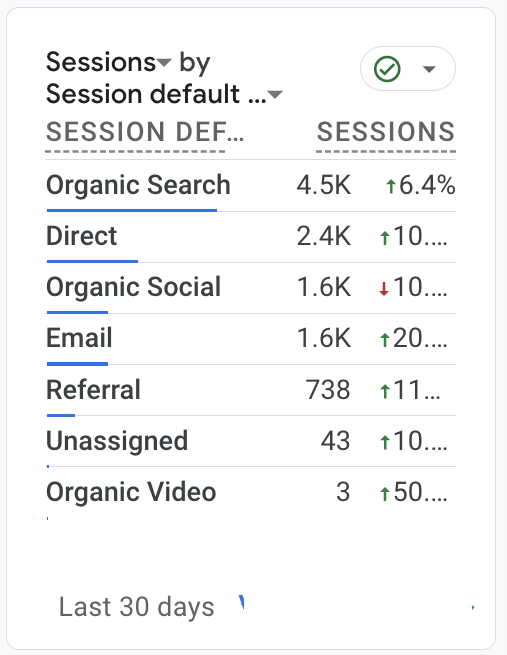Select the Organic Video row

click(x=251, y=493)
